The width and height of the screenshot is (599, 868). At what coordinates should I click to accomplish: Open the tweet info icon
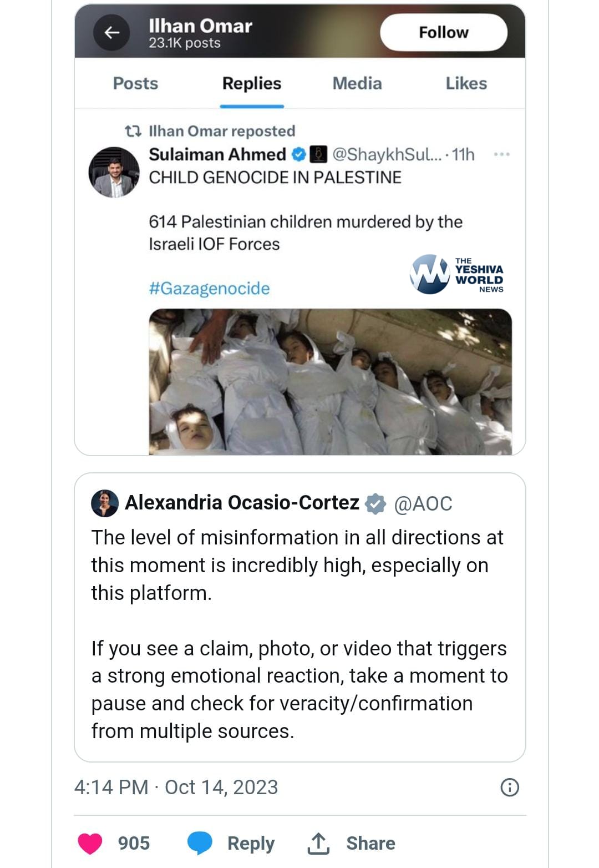[510, 787]
